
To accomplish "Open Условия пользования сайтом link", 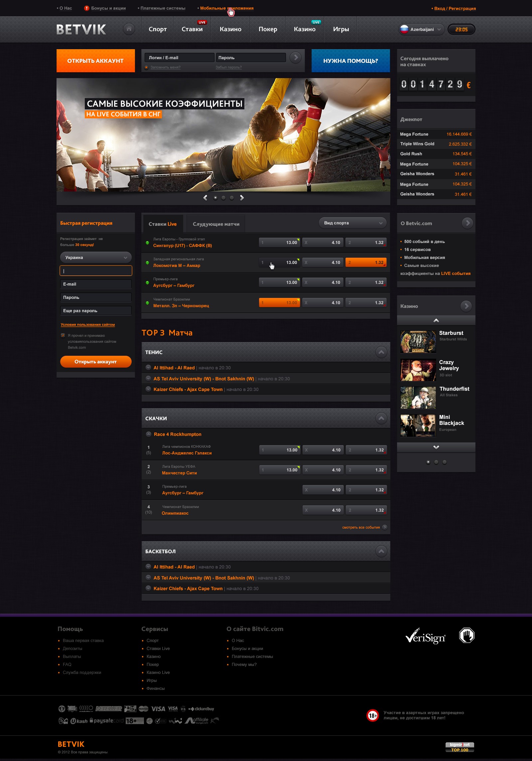I will tap(88, 324).
